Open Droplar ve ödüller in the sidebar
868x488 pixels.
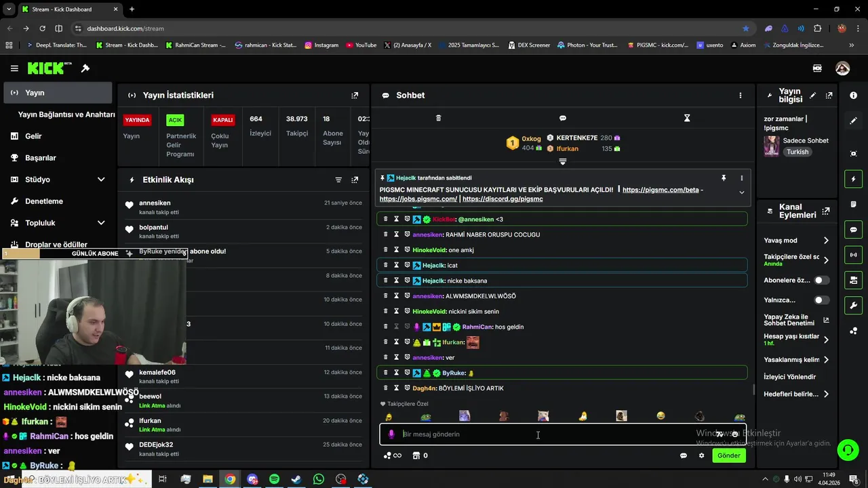point(57,245)
